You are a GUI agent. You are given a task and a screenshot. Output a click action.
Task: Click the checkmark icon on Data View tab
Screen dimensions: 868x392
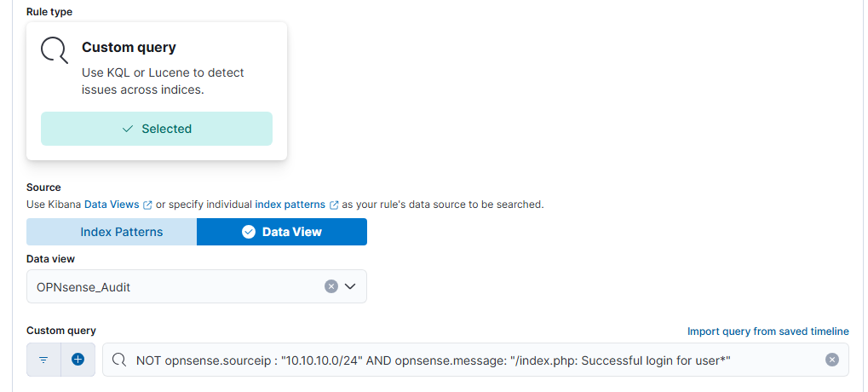point(249,232)
